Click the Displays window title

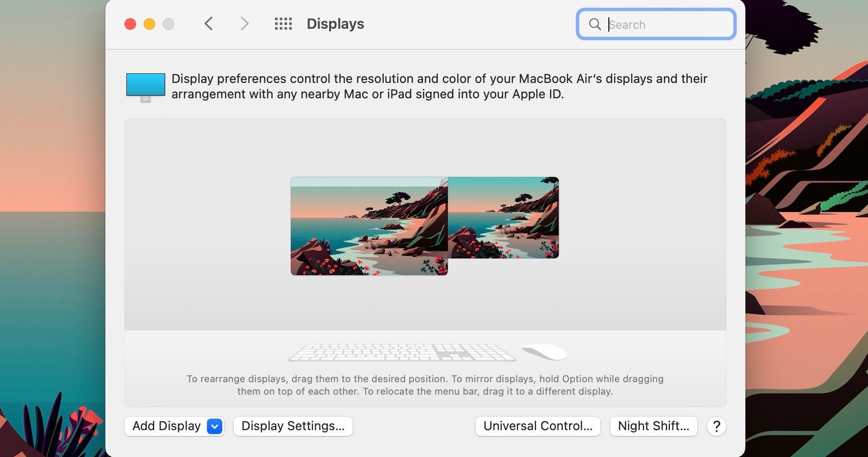point(335,24)
